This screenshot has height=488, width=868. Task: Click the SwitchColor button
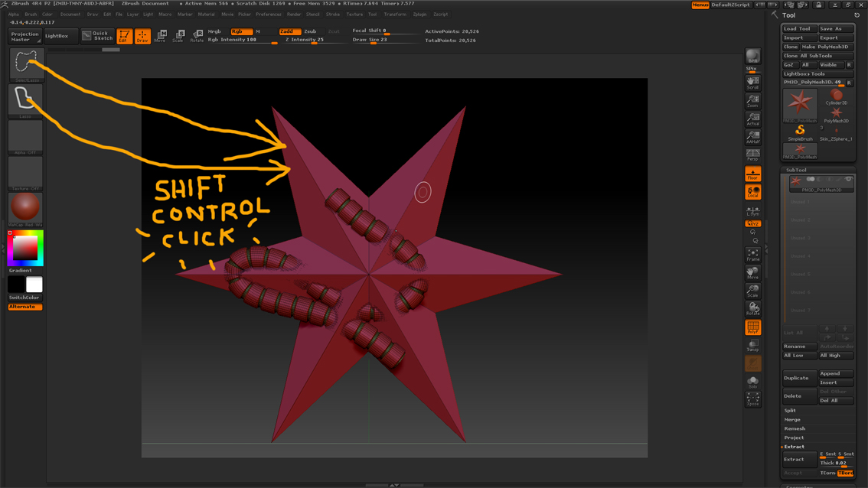pyautogui.click(x=24, y=298)
